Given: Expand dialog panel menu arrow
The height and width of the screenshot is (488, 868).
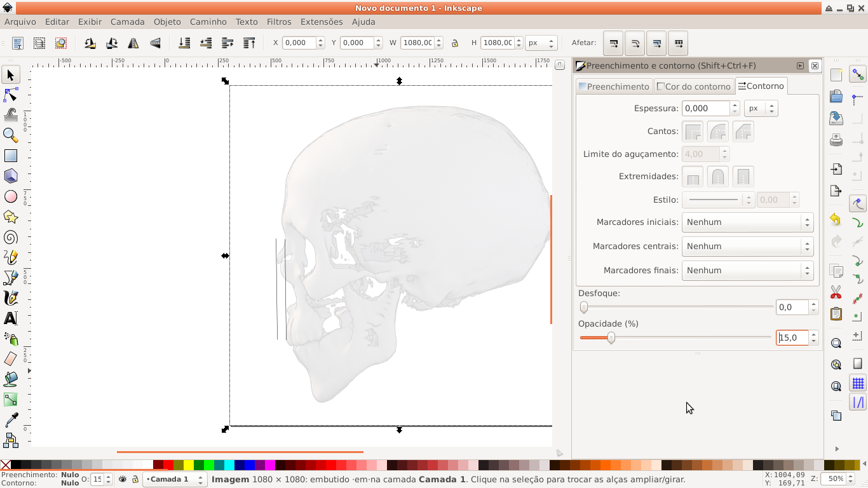Looking at the screenshot, I should [800, 65].
